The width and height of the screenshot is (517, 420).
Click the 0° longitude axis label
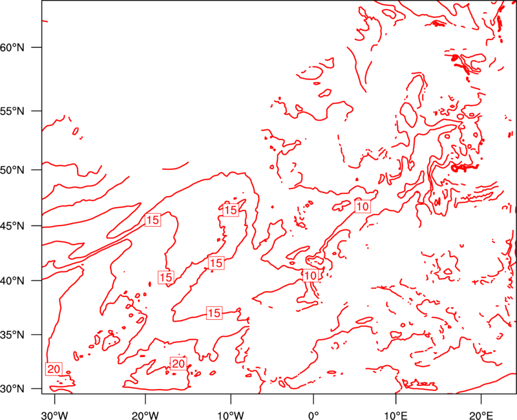(x=313, y=415)
